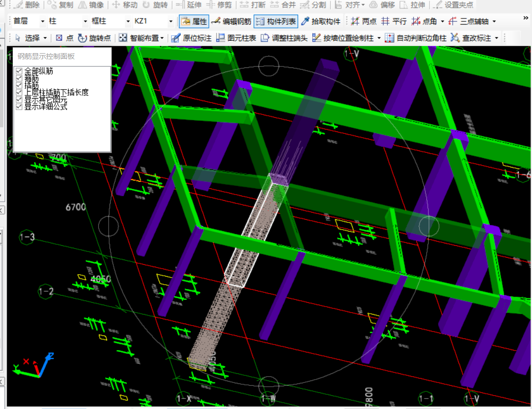Click 按墙位置绘制柱 tool
Image resolution: width=532 pixels, height=409 pixels.
click(343, 38)
